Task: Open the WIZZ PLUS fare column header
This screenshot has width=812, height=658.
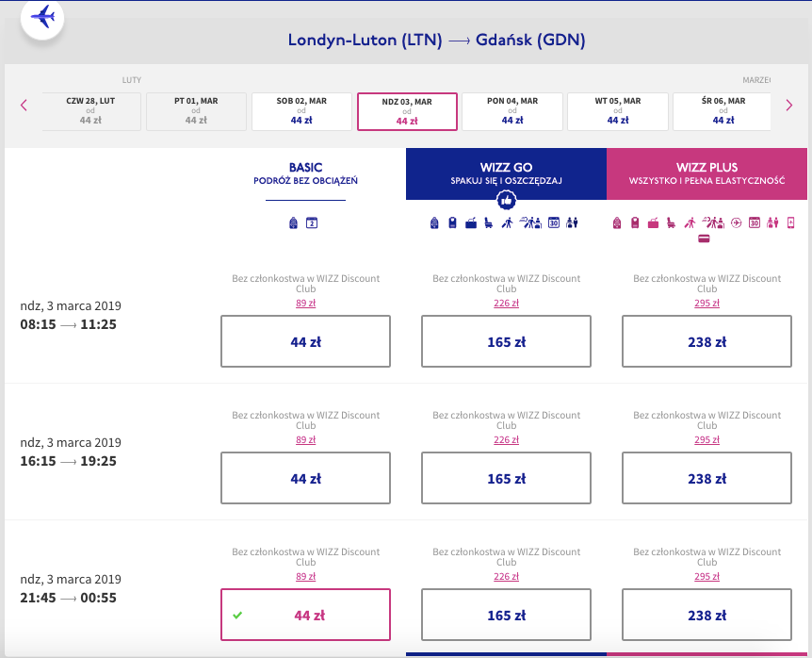Action: 706,173
